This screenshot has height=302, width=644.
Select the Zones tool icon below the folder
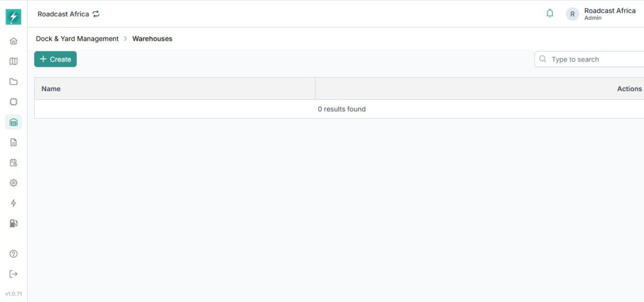tap(13, 101)
